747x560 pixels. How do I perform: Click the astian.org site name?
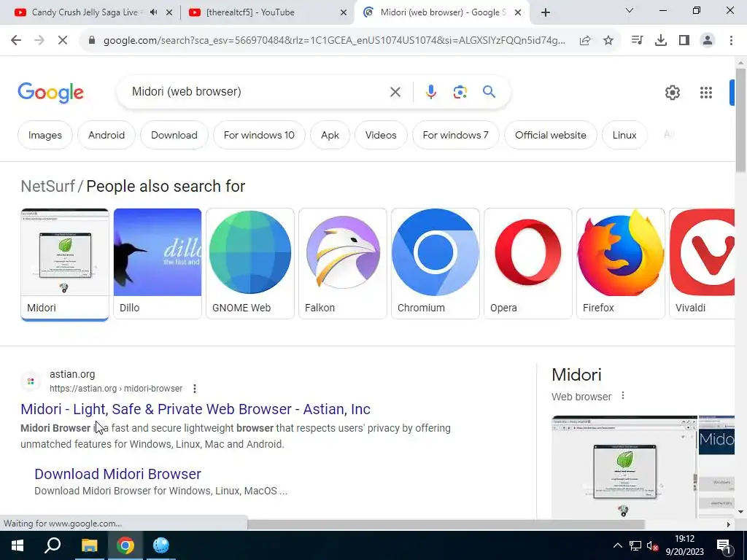click(x=72, y=374)
